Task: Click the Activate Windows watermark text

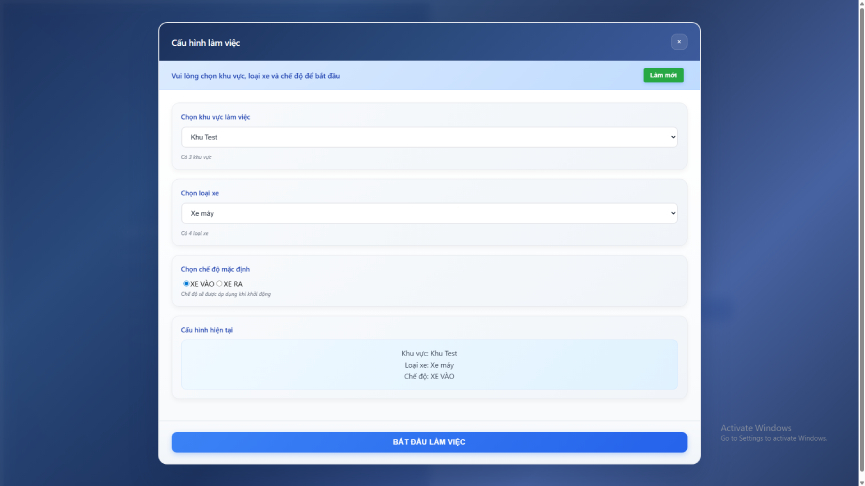Action: [756, 428]
